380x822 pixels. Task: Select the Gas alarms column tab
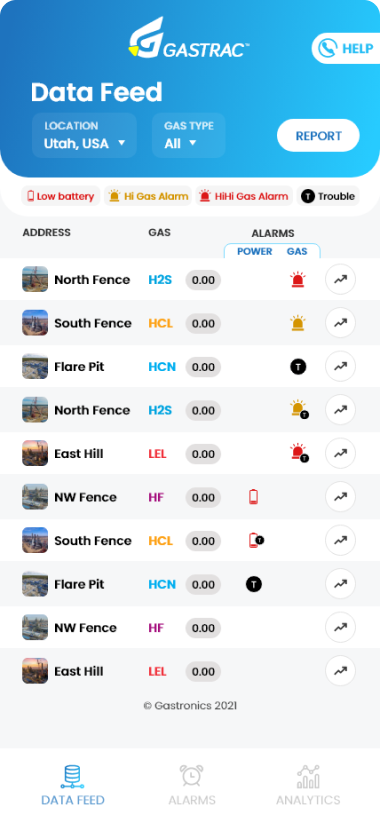point(297,251)
